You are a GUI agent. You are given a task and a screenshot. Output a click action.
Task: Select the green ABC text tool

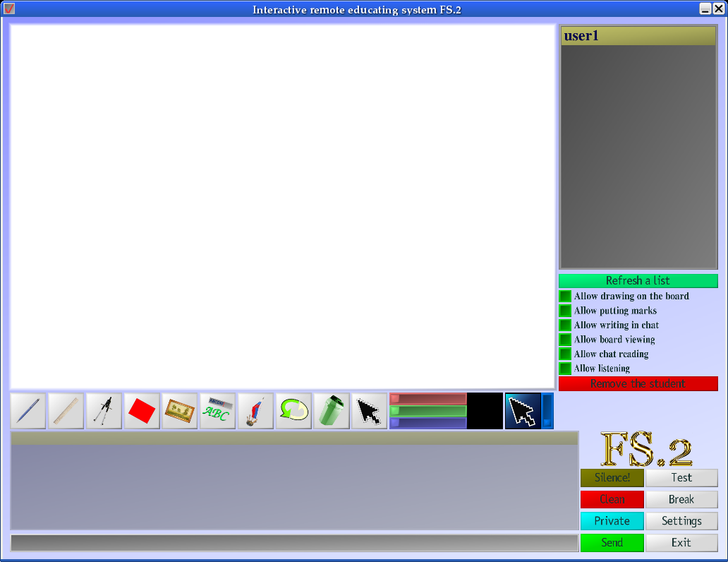click(x=218, y=411)
